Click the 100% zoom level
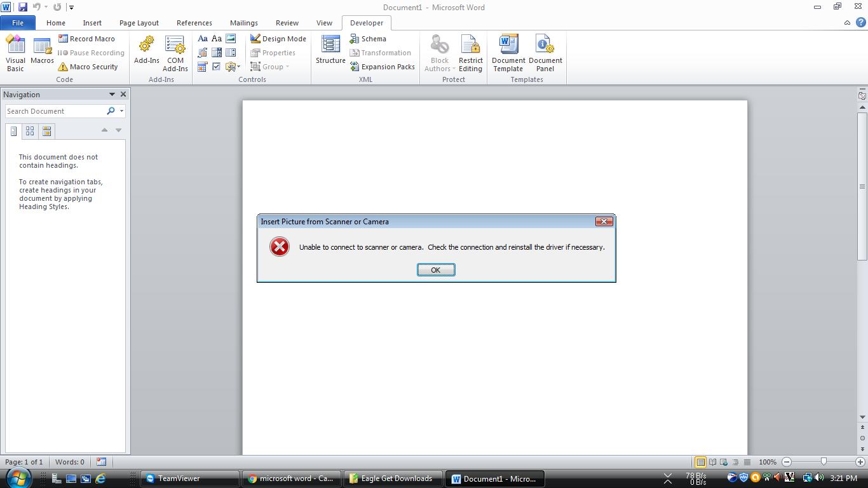 point(768,462)
